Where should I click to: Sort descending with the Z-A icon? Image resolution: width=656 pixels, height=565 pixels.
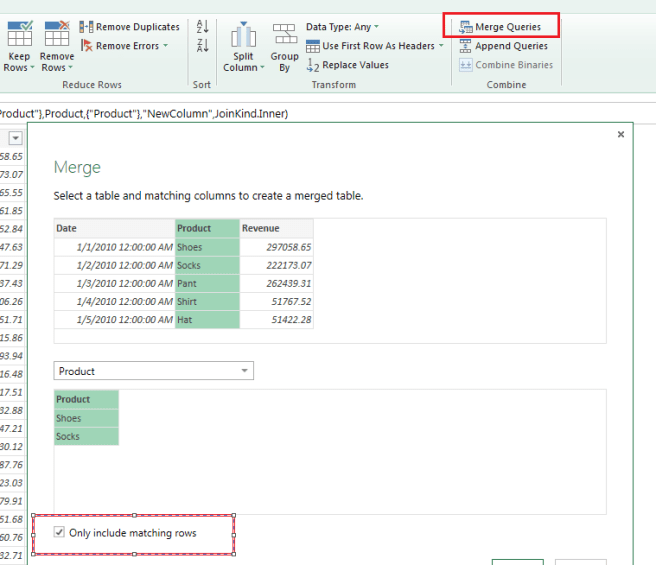coord(203,46)
